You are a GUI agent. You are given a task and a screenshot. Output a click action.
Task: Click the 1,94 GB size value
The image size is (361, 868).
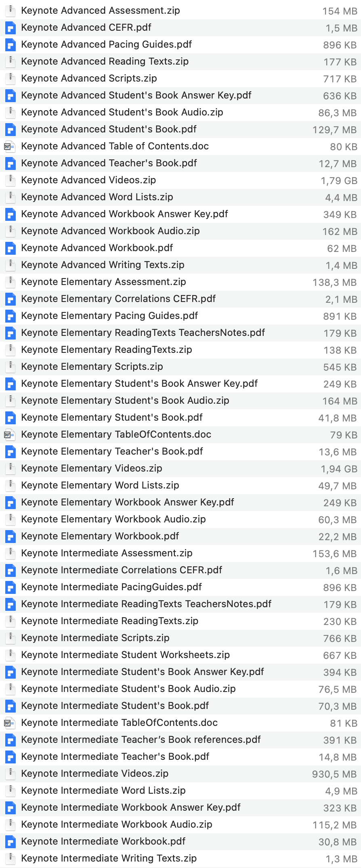click(x=339, y=469)
